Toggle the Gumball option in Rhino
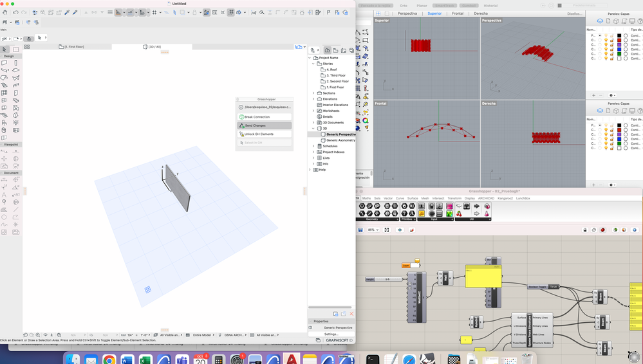The width and height of the screenshot is (643, 364). click(469, 5)
